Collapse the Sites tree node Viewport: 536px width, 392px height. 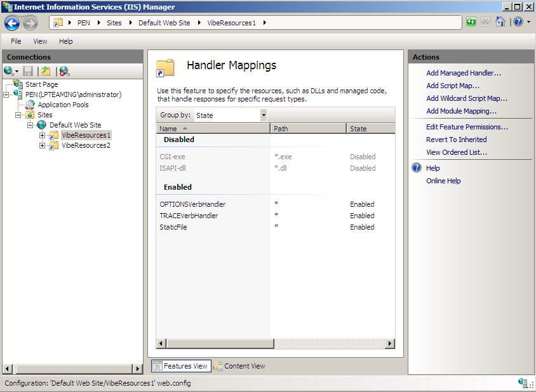18,115
